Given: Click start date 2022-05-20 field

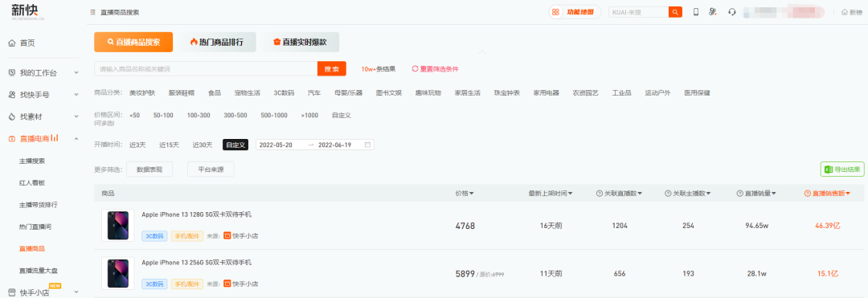Looking at the screenshot, I should [276, 145].
